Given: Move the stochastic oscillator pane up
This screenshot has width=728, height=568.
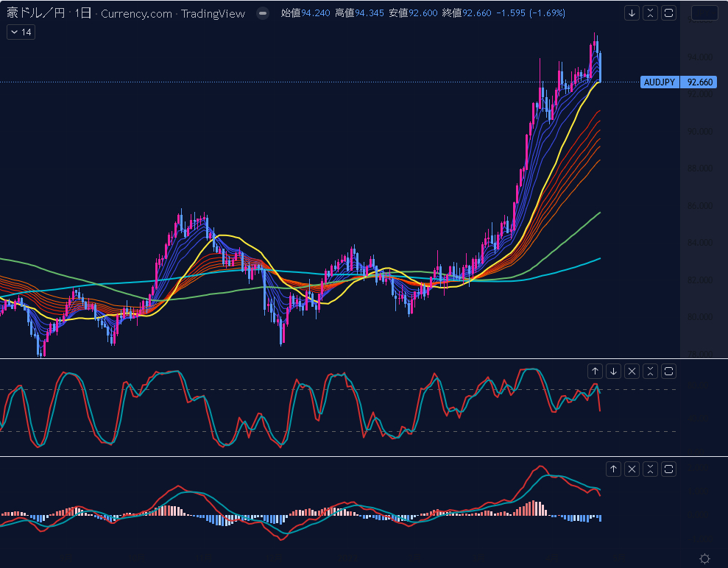Looking at the screenshot, I should [x=595, y=371].
